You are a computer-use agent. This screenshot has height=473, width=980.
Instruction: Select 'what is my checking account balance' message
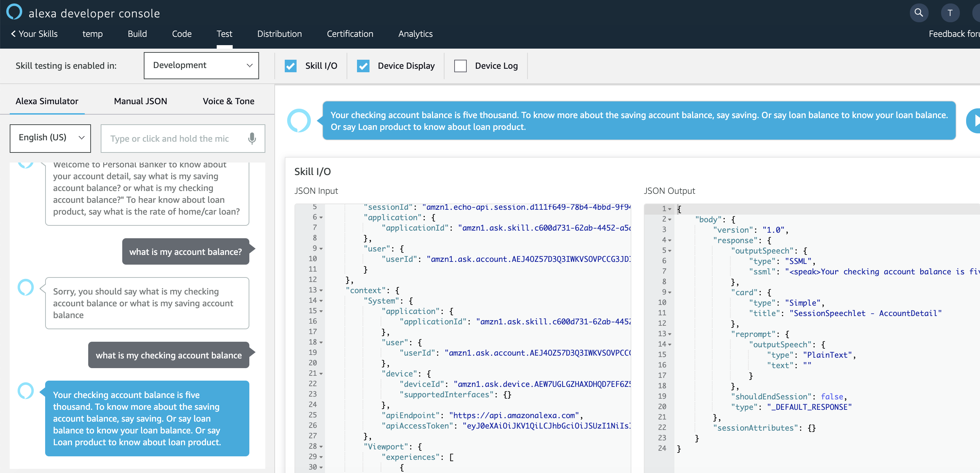click(168, 355)
